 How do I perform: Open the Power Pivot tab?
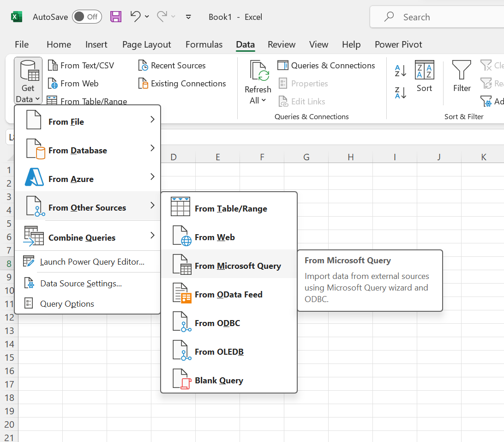[398, 44]
